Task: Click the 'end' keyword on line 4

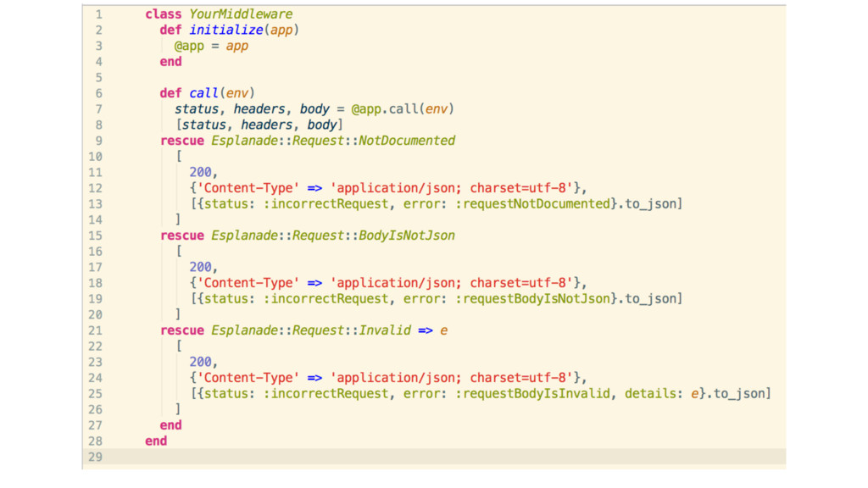Action: (170, 62)
